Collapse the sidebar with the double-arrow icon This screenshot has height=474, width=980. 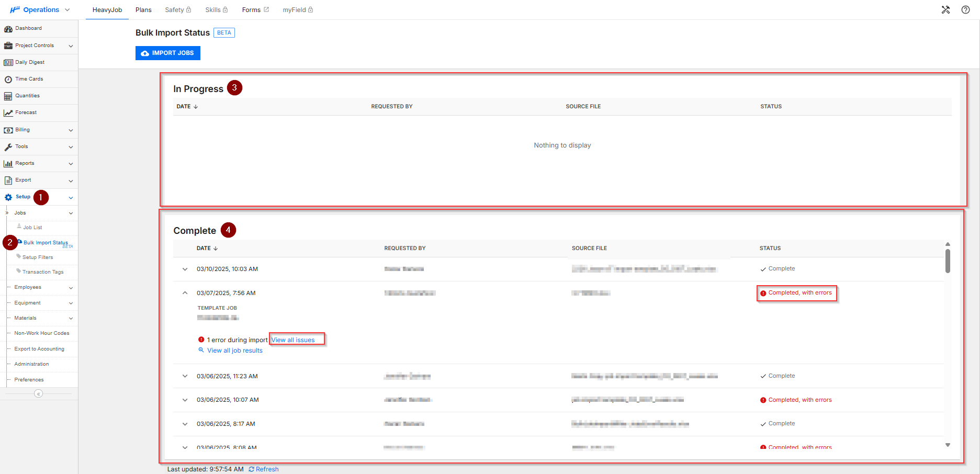point(39,393)
